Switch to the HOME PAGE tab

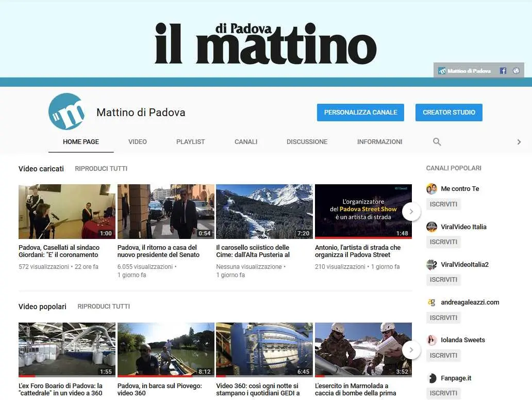pyautogui.click(x=81, y=141)
